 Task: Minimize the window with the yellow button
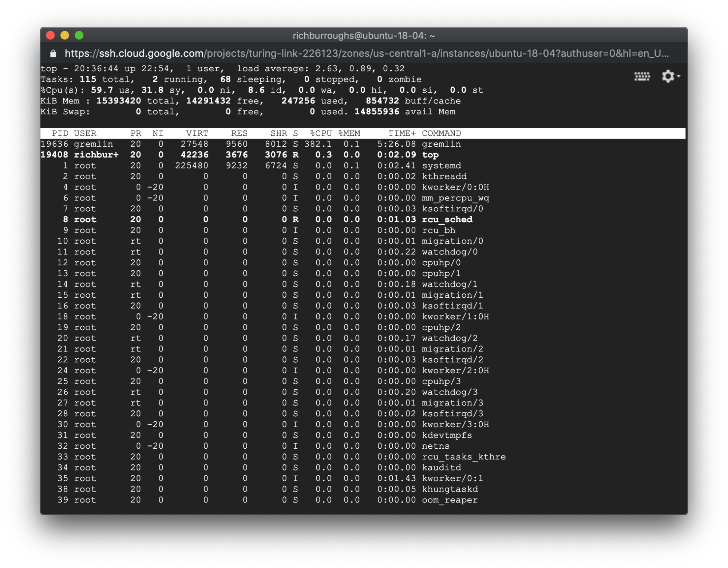coord(65,35)
